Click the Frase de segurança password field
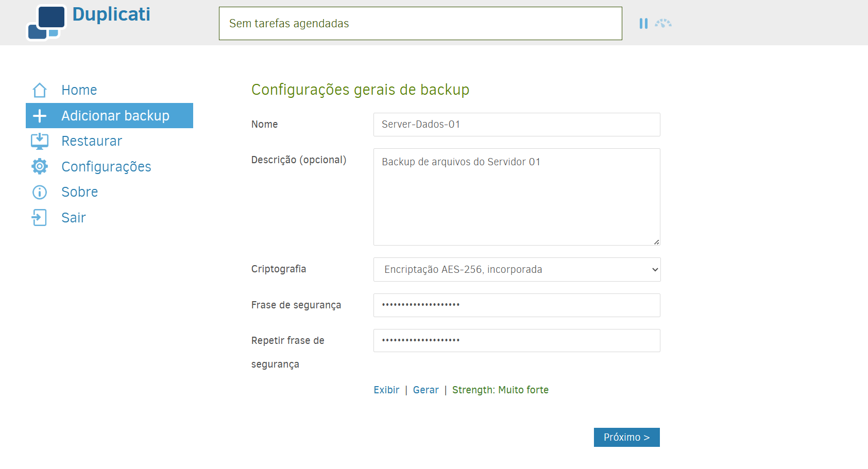868x469 pixels. point(517,305)
